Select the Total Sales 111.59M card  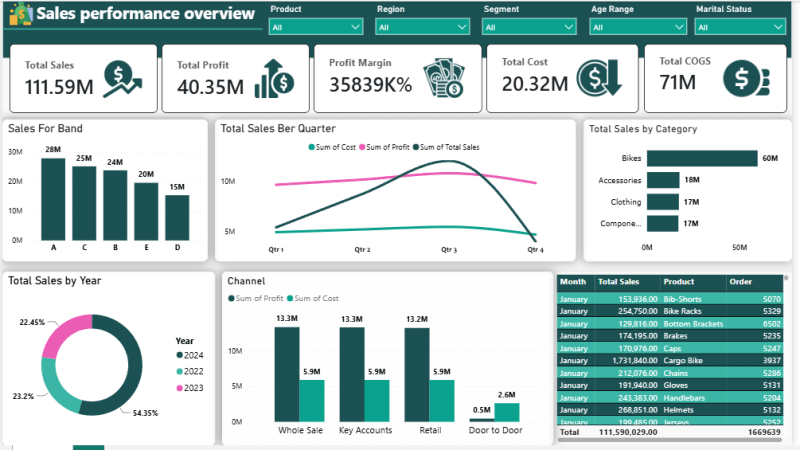tap(84, 78)
